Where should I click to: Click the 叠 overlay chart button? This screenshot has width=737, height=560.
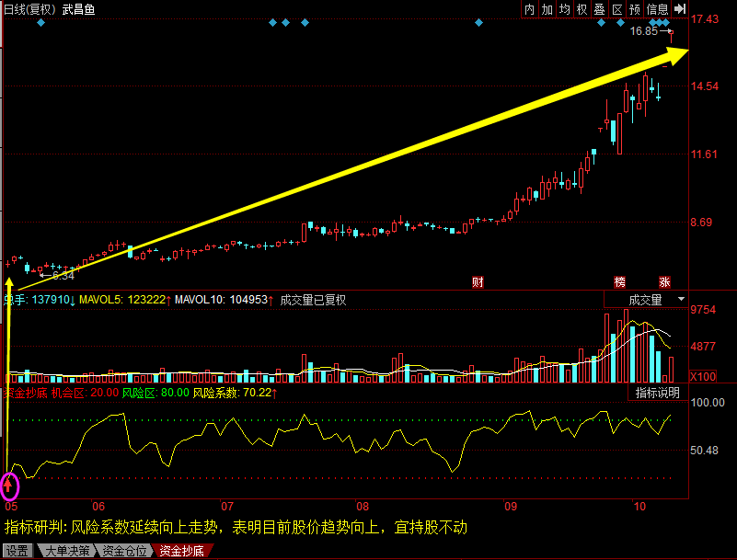[600, 9]
